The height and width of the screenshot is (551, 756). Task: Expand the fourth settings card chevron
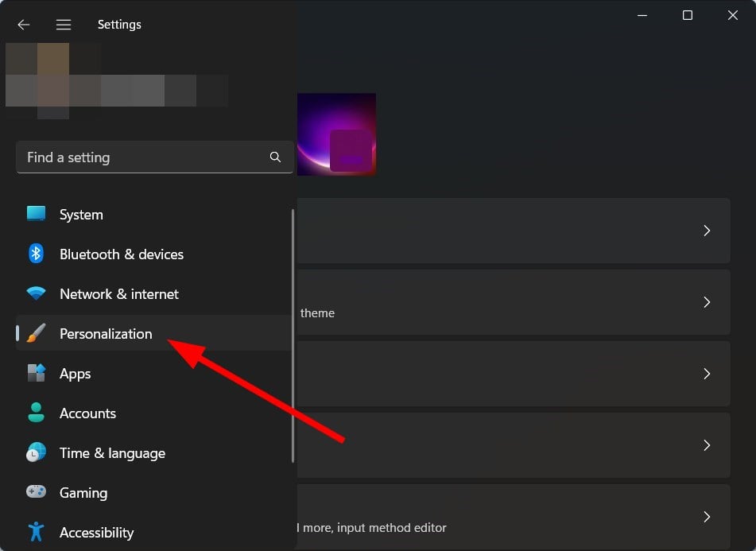(x=707, y=445)
